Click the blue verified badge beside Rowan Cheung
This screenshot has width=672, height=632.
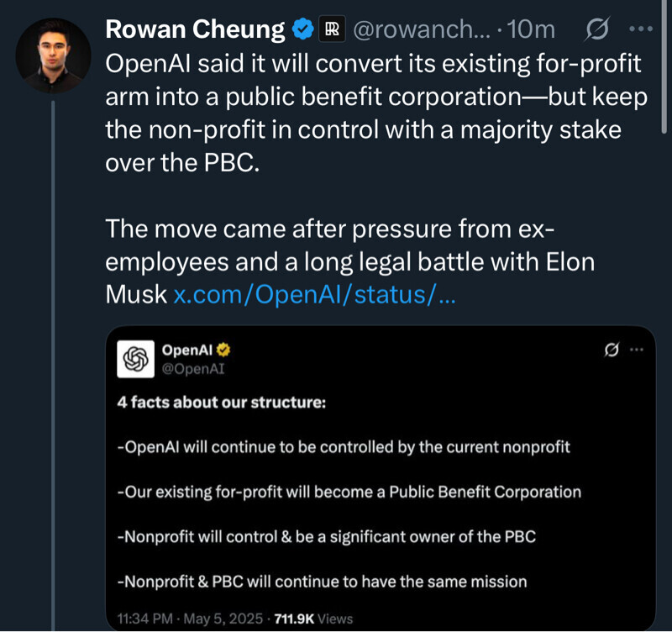click(x=302, y=30)
